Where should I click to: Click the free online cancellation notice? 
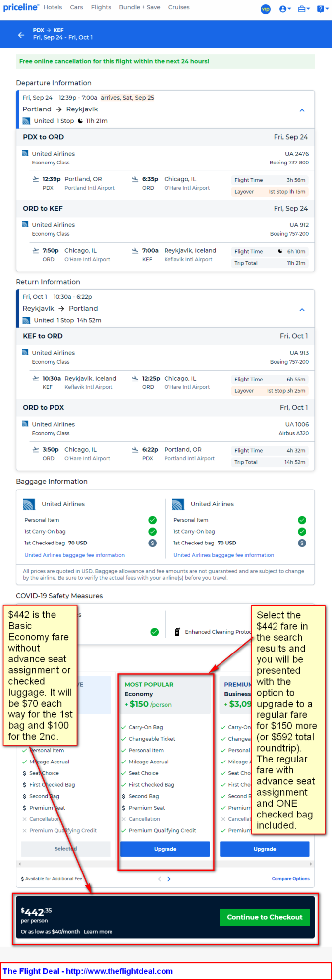165,61
